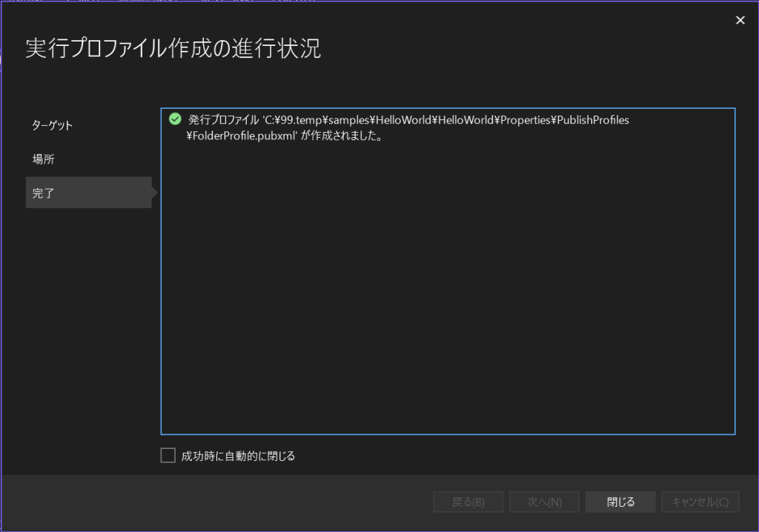Click the green success checkmark icon
Viewport: 759px width, 532px height.
click(x=175, y=119)
